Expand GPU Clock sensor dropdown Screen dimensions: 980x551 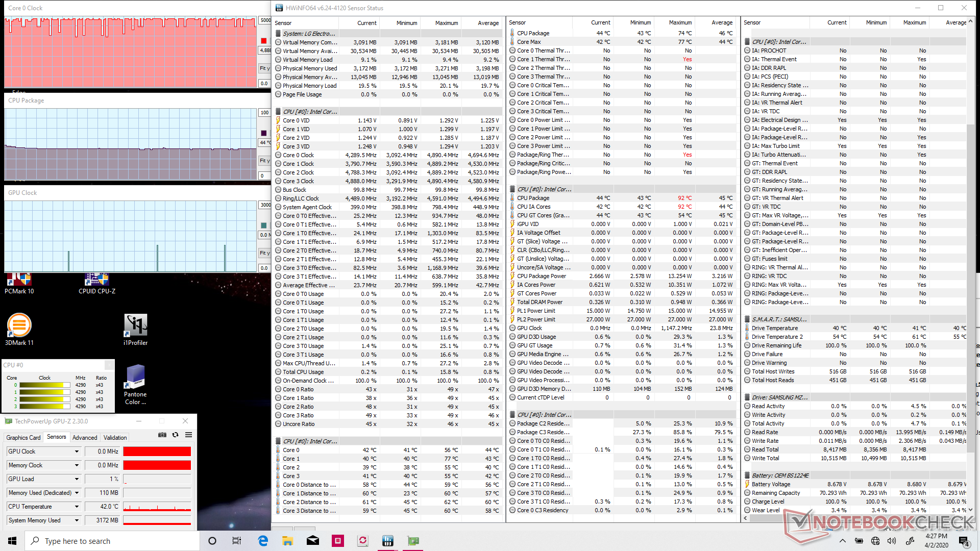[x=77, y=452]
